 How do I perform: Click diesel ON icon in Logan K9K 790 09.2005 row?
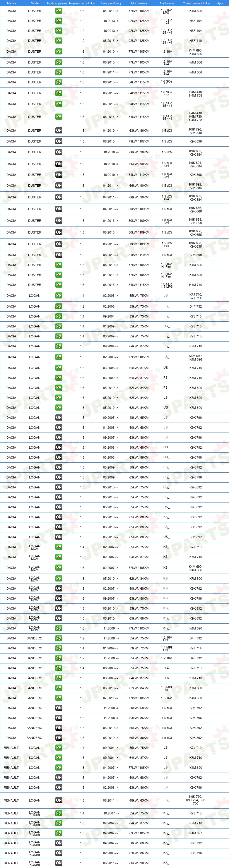(59, 418)
